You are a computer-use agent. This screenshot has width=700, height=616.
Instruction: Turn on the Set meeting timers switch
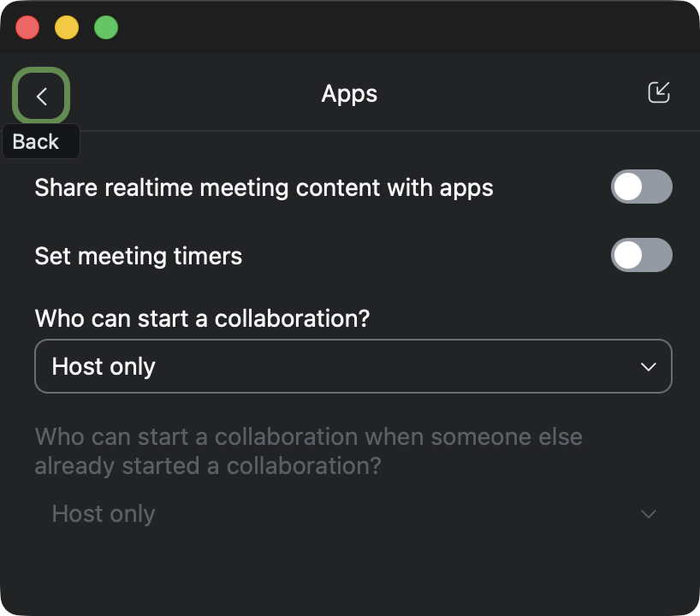click(x=641, y=256)
